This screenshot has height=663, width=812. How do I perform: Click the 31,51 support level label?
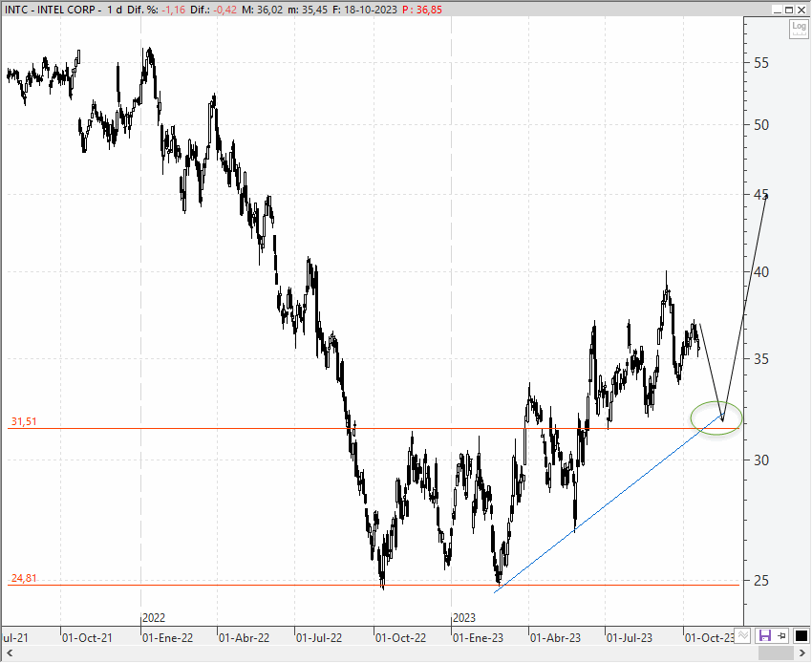click(24, 421)
